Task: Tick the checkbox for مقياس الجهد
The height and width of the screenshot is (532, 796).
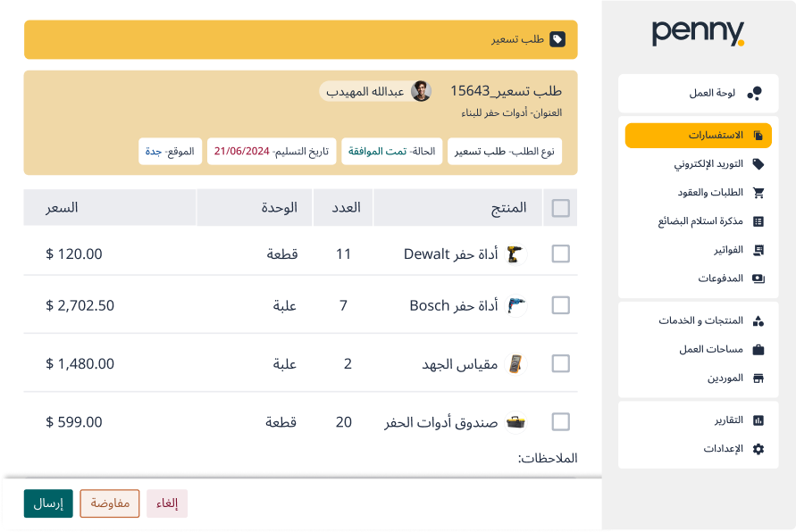Action: (x=561, y=363)
